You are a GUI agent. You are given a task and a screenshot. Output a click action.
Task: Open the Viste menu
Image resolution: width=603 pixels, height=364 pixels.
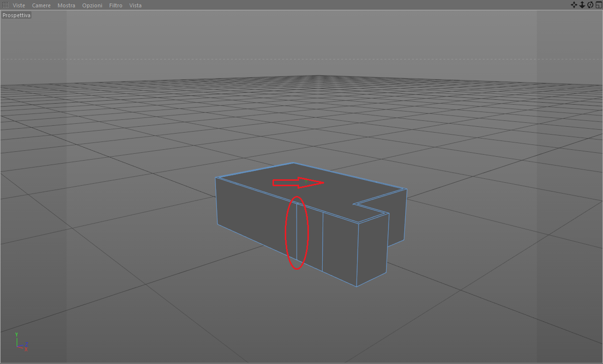(x=19, y=5)
